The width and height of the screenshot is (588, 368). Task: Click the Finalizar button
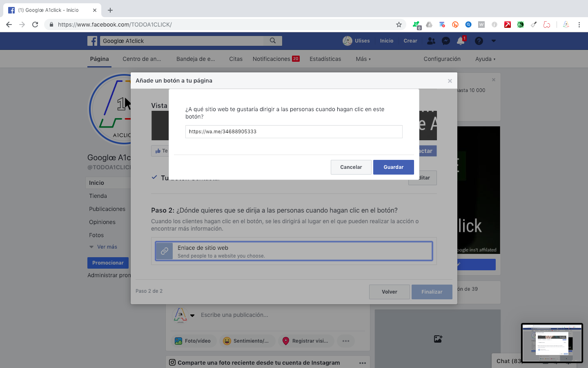[x=432, y=292]
